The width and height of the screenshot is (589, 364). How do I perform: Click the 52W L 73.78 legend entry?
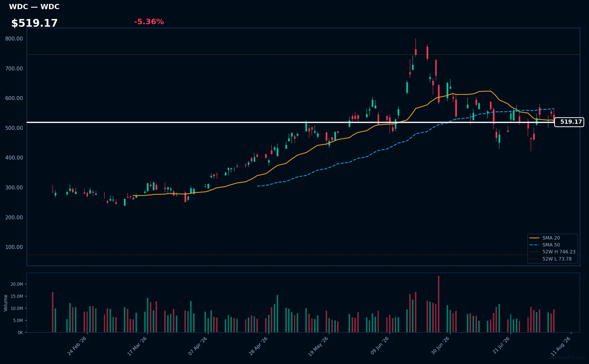pos(550,259)
